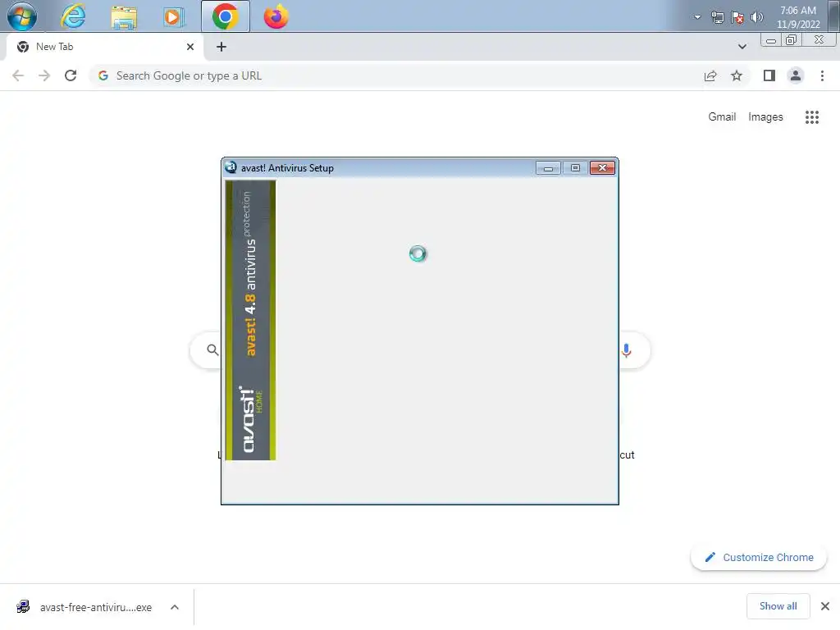The image size is (840, 630).
Task: Open the Windows Start menu orb
Action: 22,16
